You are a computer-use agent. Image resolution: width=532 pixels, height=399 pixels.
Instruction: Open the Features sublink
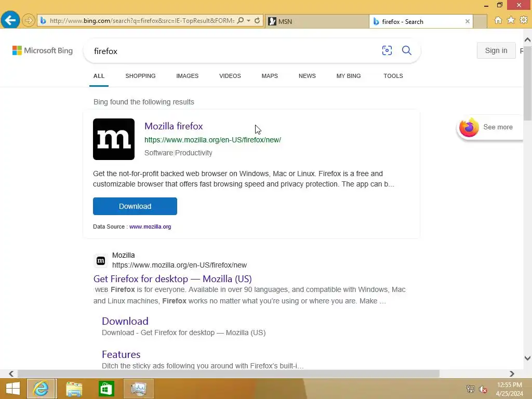(121, 354)
